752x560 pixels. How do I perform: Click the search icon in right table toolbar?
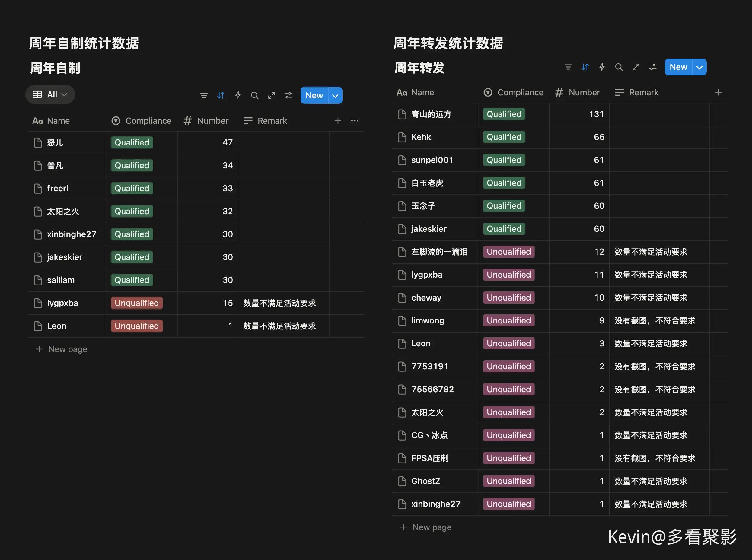pos(619,67)
